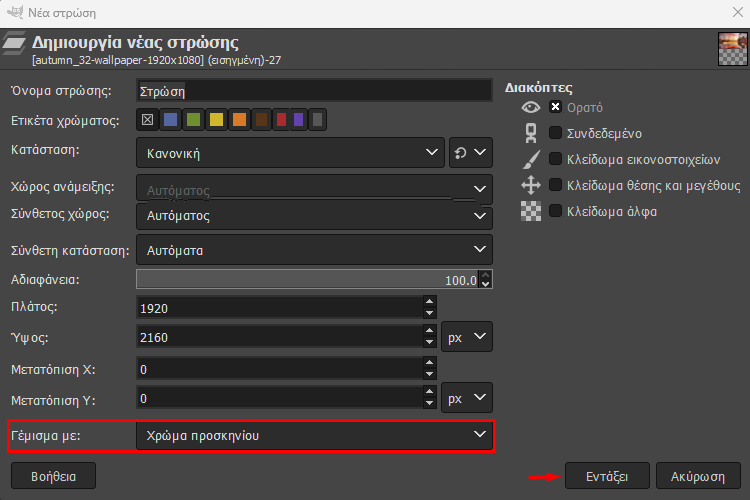The width and height of the screenshot is (750, 500).
Task: Open the Σύνθετος χώρος dropdown
Action: pos(314,216)
